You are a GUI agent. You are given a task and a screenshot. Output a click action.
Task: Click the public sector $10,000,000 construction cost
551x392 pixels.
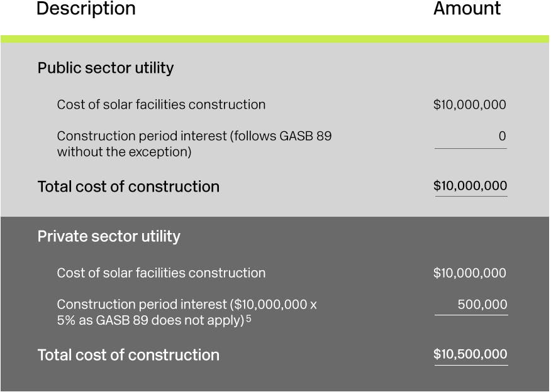point(469,104)
